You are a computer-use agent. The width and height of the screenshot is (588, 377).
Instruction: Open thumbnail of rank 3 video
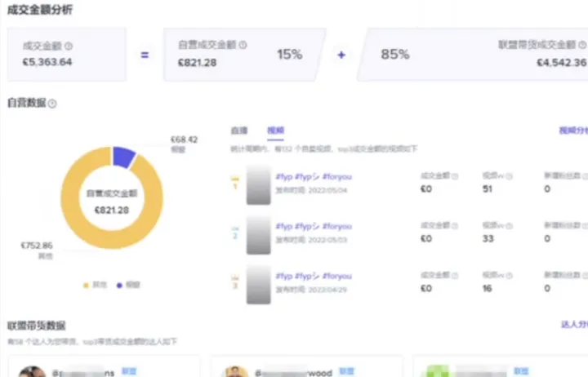(258, 284)
